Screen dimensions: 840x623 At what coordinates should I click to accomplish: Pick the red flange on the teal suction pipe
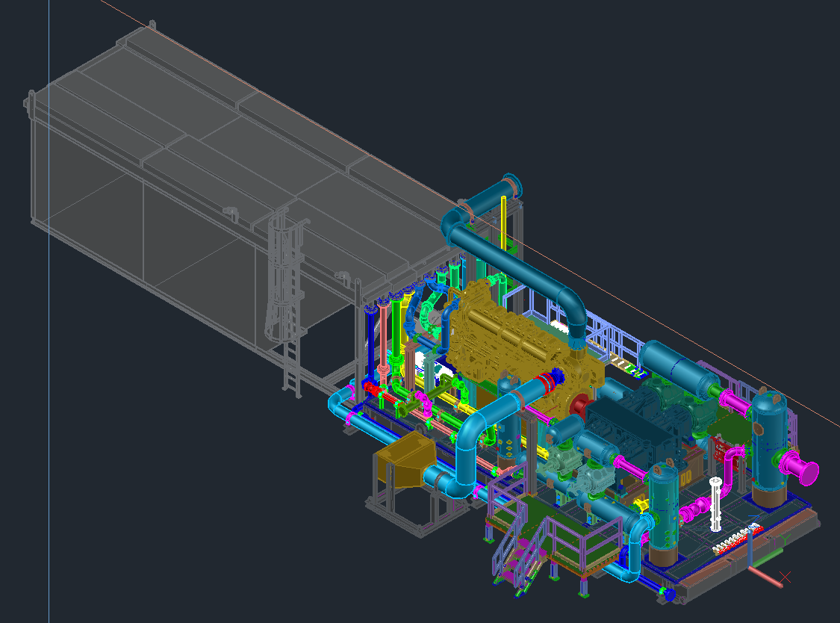pos(547,382)
